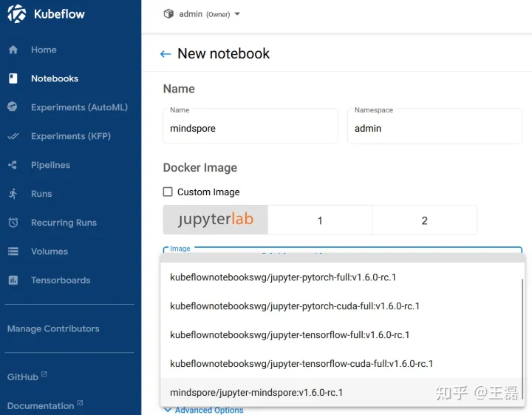The height and width of the screenshot is (415, 532).
Task: Click the Runs running-person icon
Action: click(13, 194)
